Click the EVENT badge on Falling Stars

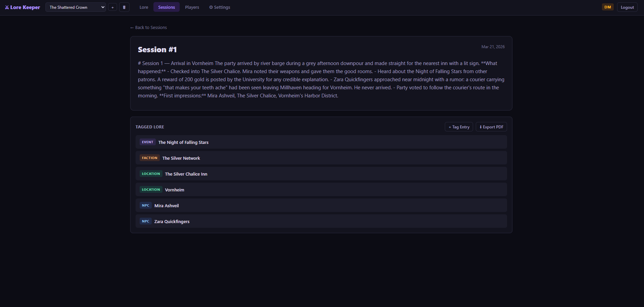coord(147,142)
